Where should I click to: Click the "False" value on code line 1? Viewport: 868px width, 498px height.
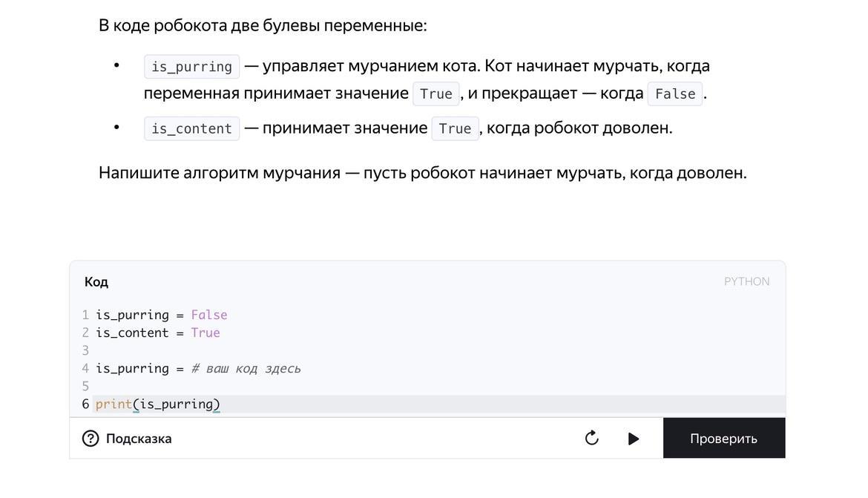click(x=209, y=315)
